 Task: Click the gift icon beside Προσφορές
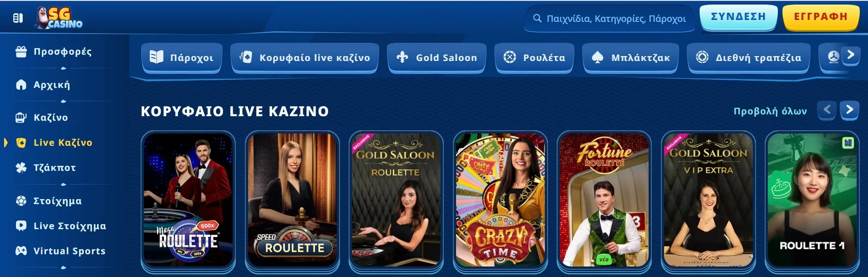coord(21,52)
